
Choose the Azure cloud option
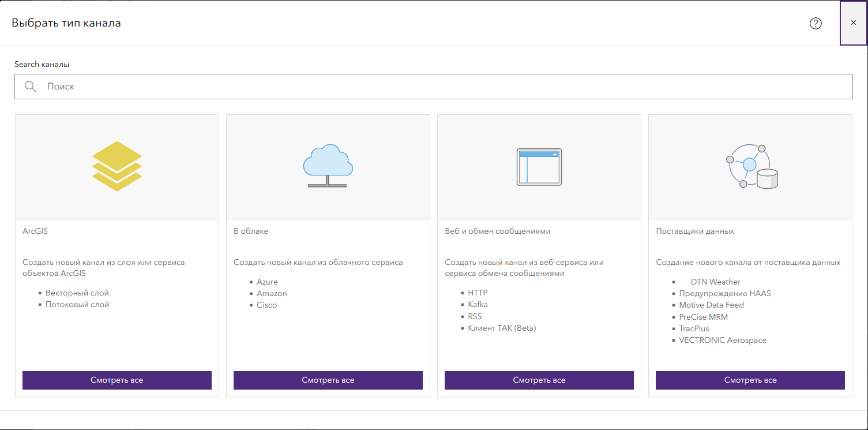pos(267,282)
